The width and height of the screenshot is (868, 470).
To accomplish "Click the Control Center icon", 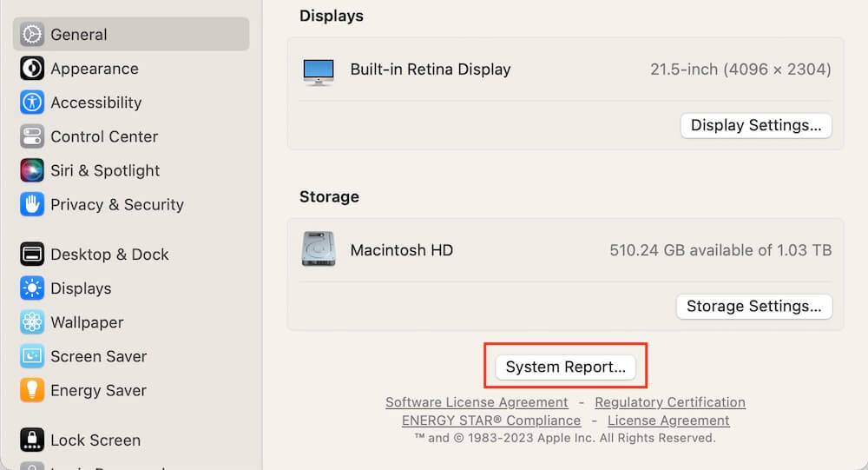I will (32, 136).
